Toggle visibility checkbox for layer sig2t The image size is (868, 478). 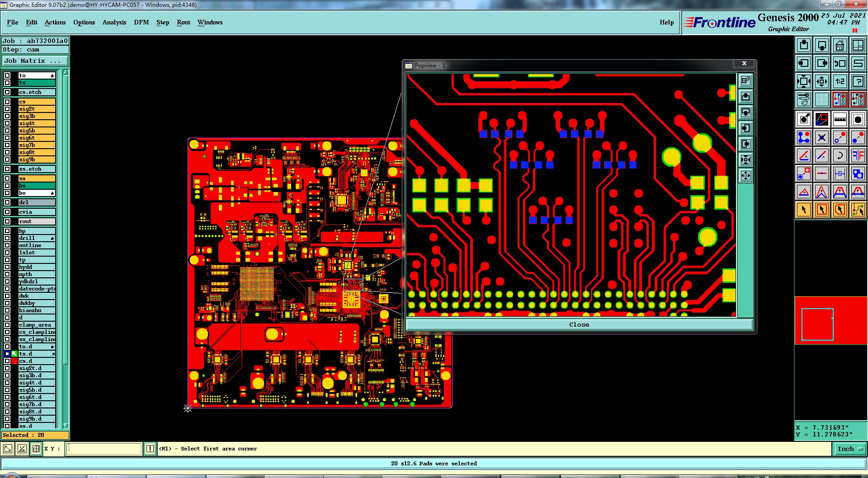[x=7, y=109]
